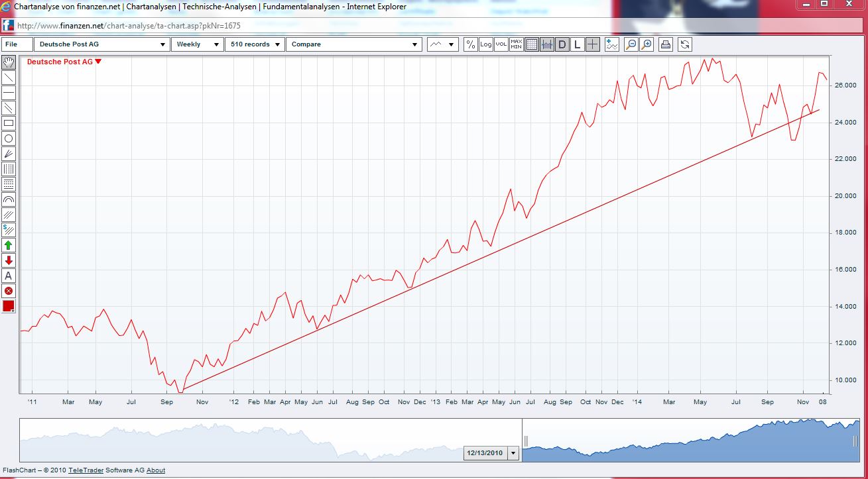Image resolution: width=868 pixels, height=479 pixels.
Task: Zoom out of the chart
Action: point(631,44)
